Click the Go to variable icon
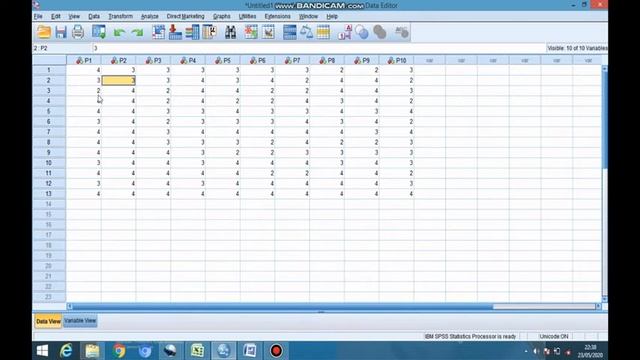The width and height of the screenshot is (640, 360). coord(175,32)
